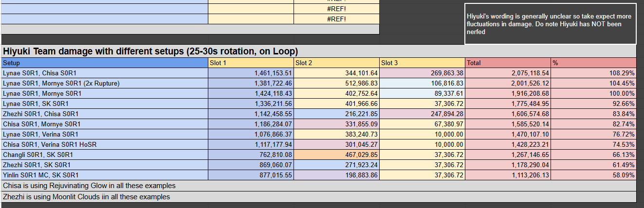This screenshot has width=644, height=208.
Task: Click the Slot 3 value 106,816.83
Action: coord(422,83)
